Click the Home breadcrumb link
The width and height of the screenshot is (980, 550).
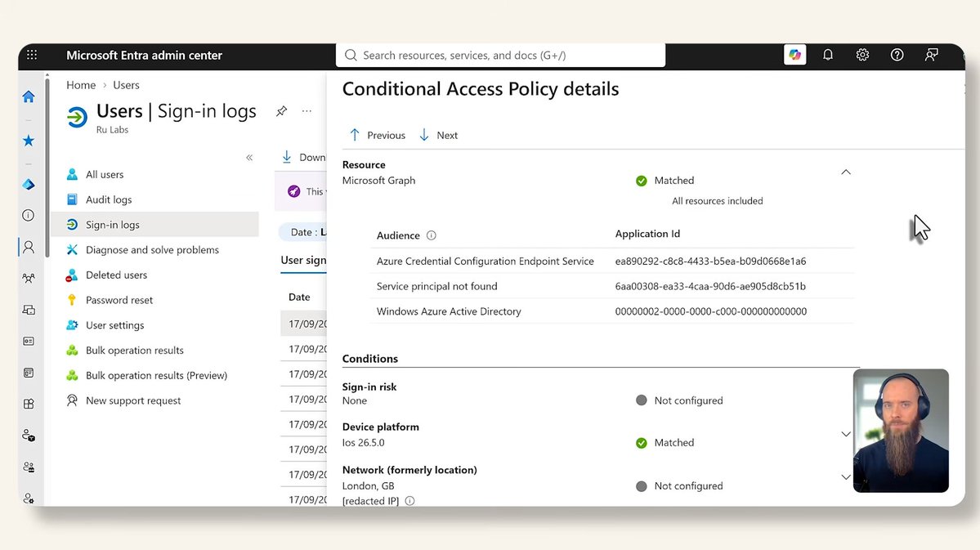click(x=81, y=85)
